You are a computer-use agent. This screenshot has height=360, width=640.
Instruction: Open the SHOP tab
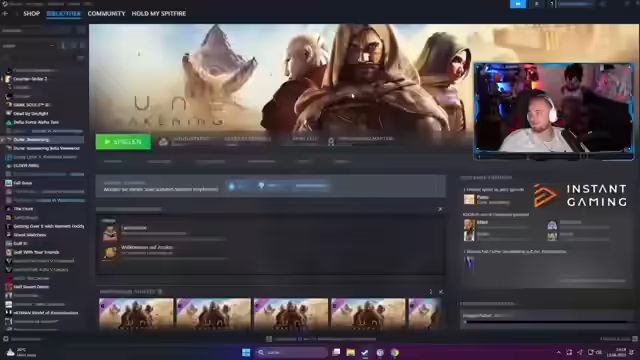coord(31,13)
